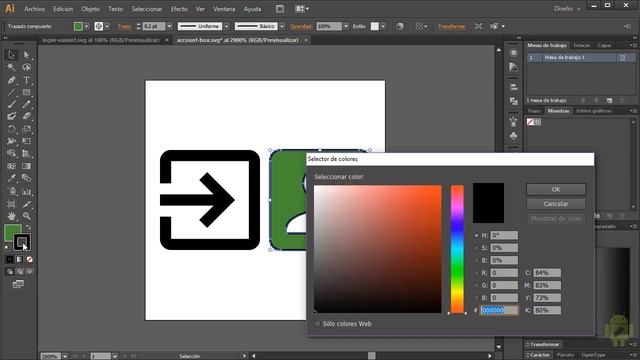Select the G green radio button
The height and width of the screenshot is (360, 640).
tap(476, 285)
